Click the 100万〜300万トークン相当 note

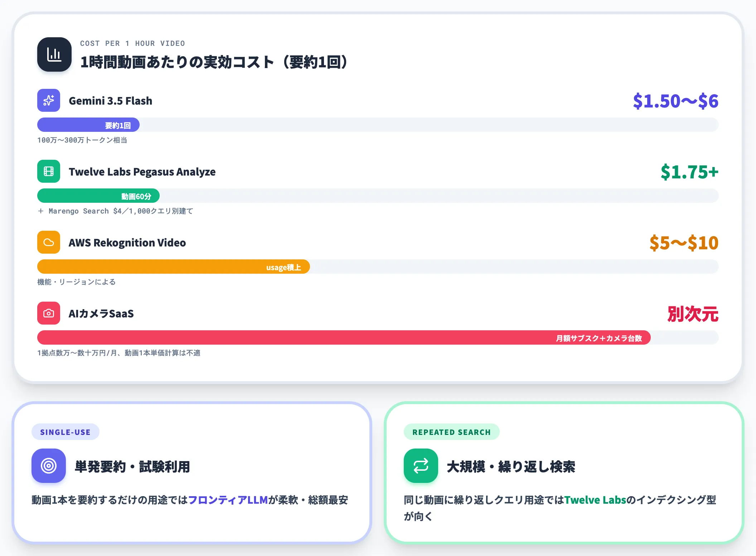coord(82,140)
